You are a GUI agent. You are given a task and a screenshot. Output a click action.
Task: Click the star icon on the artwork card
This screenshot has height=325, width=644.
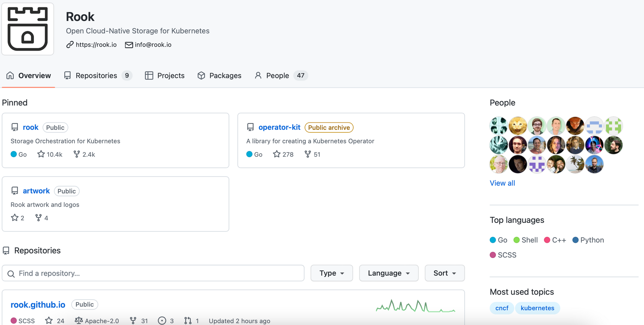click(14, 218)
